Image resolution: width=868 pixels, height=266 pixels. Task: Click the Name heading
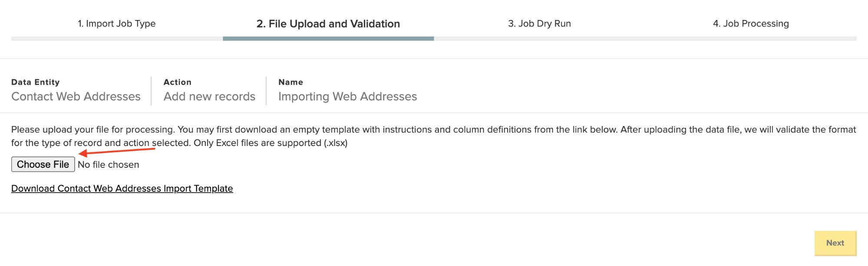click(290, 82)
